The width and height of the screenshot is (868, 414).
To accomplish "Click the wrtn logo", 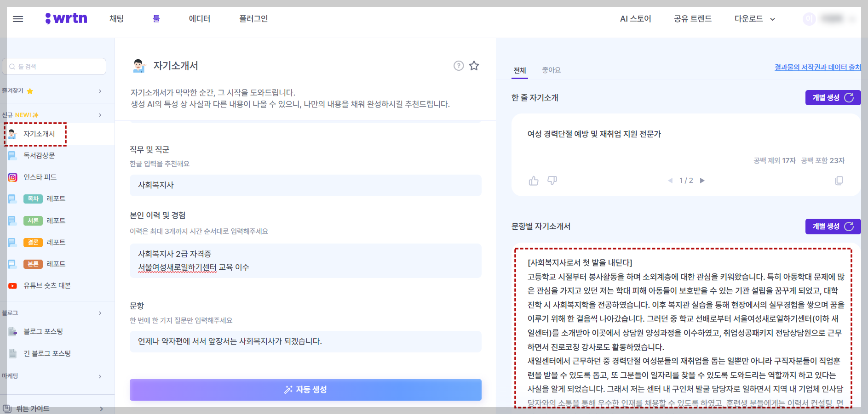I will (x=66, y=18).
